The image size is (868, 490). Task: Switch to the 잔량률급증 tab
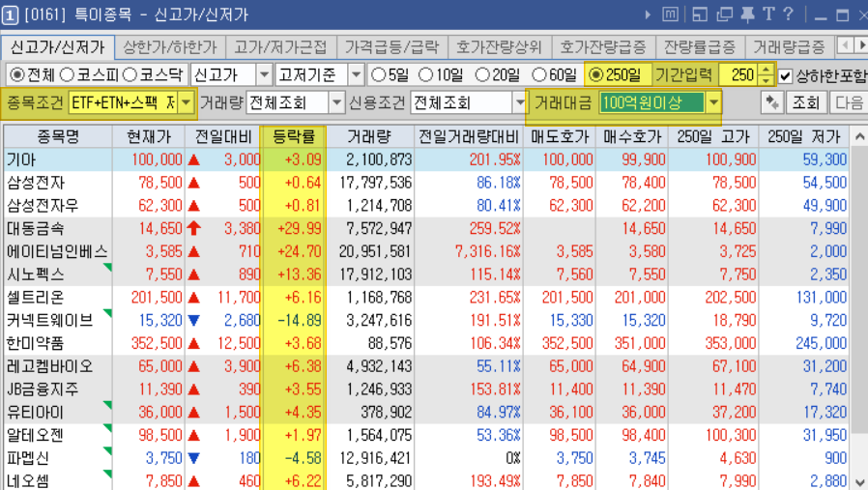click(x=700, y=47)
